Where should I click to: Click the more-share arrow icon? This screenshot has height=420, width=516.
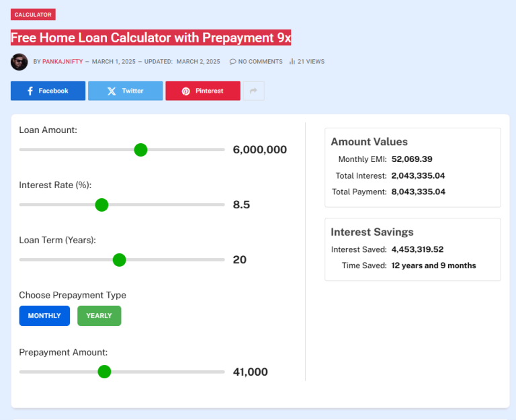tap(253, 91)
